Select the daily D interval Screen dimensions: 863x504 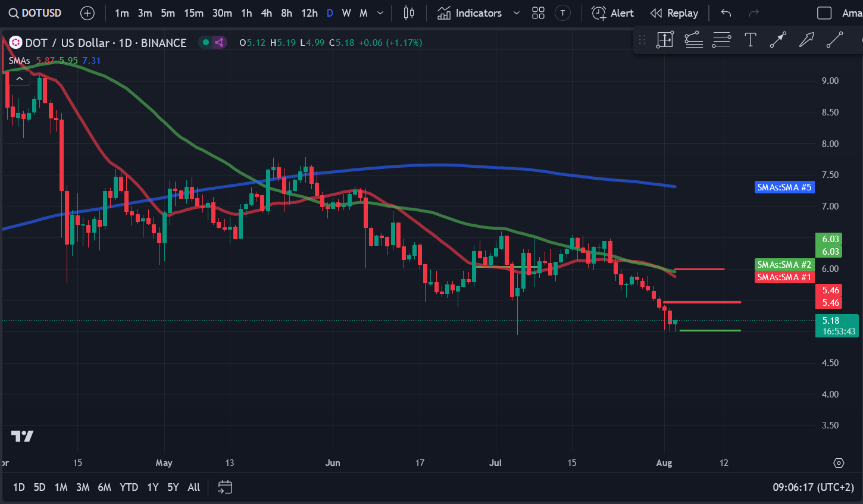click(330, 13)
